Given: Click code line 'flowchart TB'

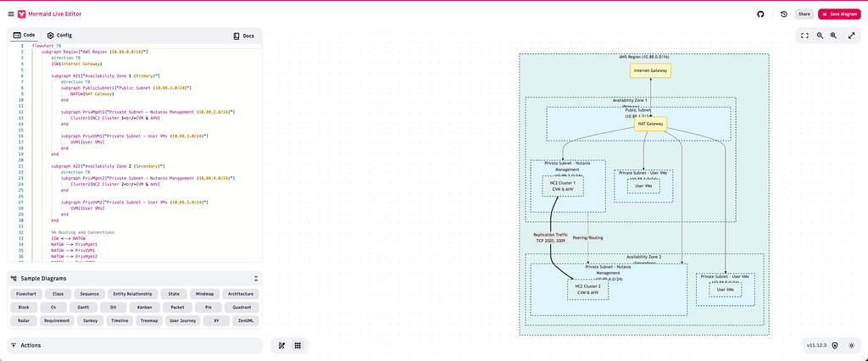Looking at the screenshot, I should tap(47, 46).
